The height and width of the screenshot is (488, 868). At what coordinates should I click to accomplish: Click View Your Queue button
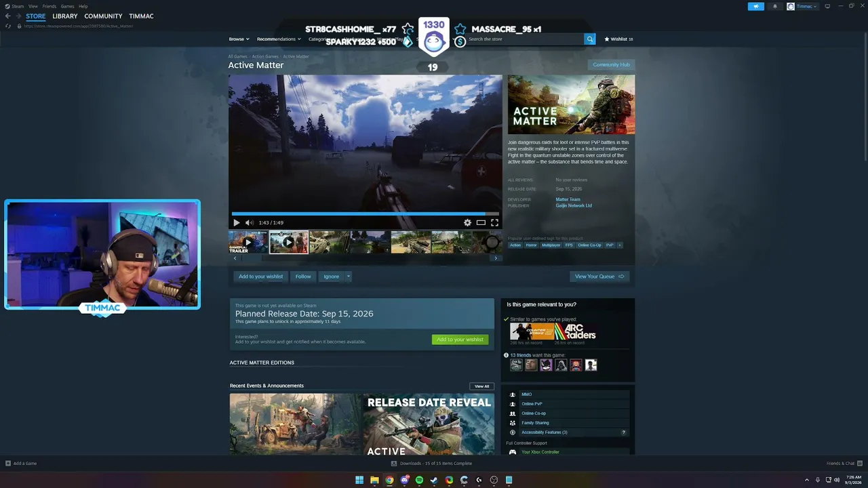[x=599, y=277]
